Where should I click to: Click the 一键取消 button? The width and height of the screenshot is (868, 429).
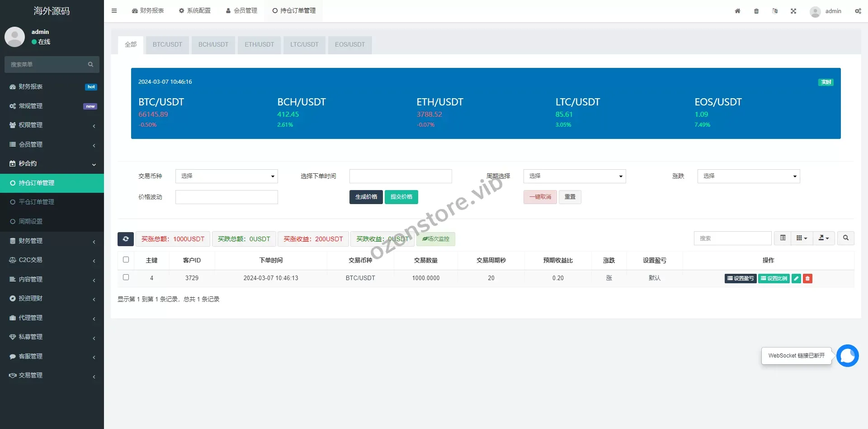pyautogui.click(x=540, y=197)
